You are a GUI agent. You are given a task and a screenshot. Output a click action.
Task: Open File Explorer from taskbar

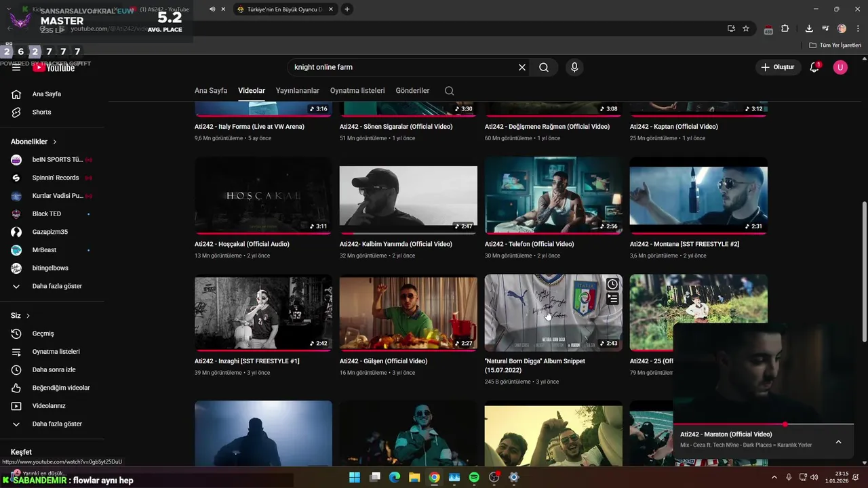pyautogui.click(x=414, y=477)
